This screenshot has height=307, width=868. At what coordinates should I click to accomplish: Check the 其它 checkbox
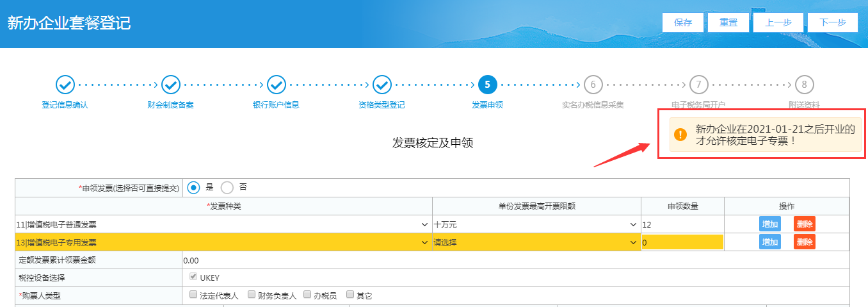(350, 295)
